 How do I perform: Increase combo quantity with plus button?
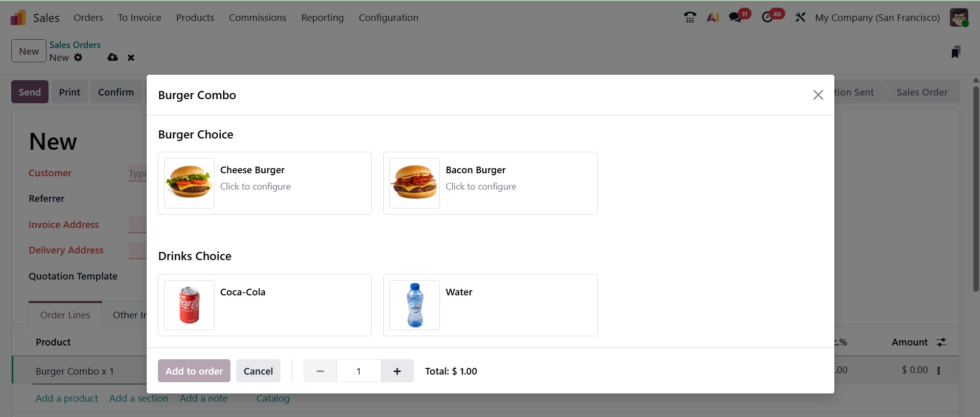397,371
